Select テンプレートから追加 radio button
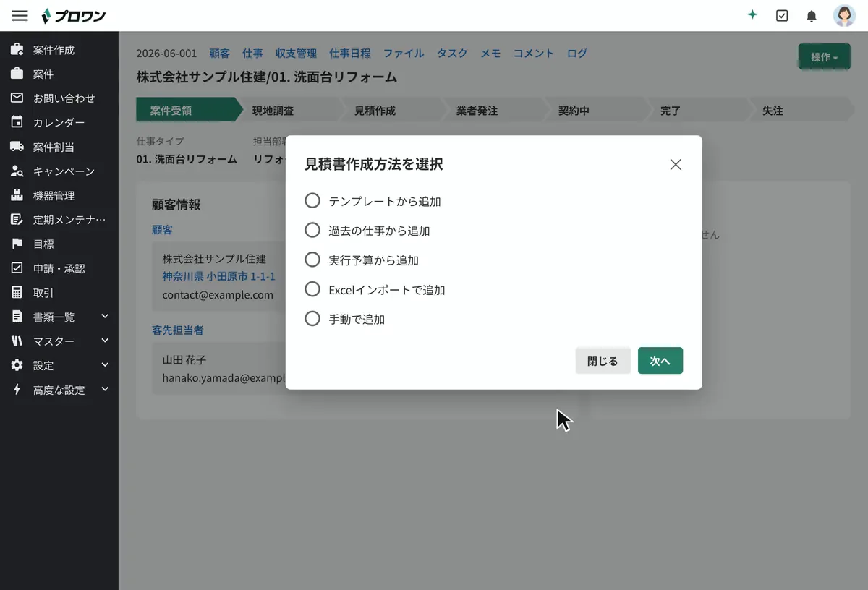868x590 pixels. click(312, 200)
